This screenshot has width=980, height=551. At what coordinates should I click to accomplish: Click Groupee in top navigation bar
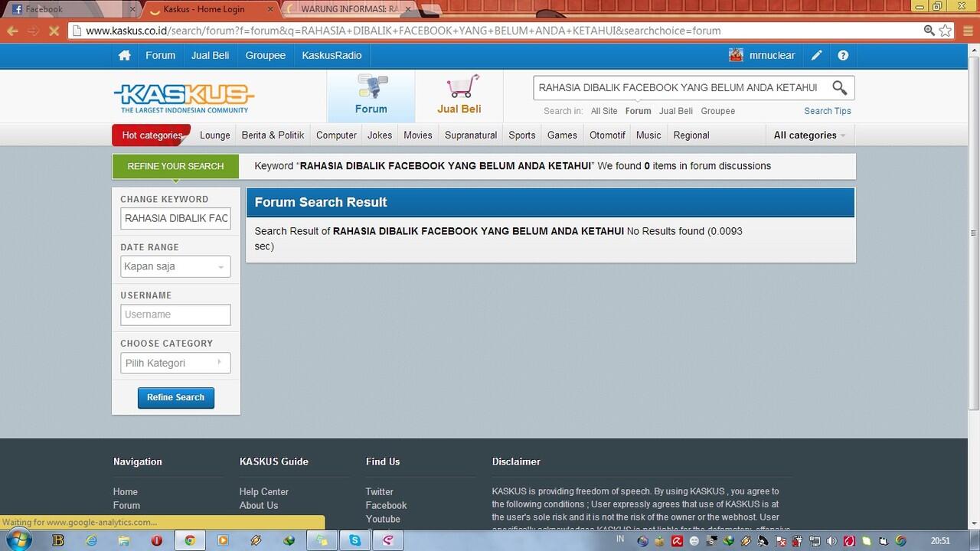[266, 55]
